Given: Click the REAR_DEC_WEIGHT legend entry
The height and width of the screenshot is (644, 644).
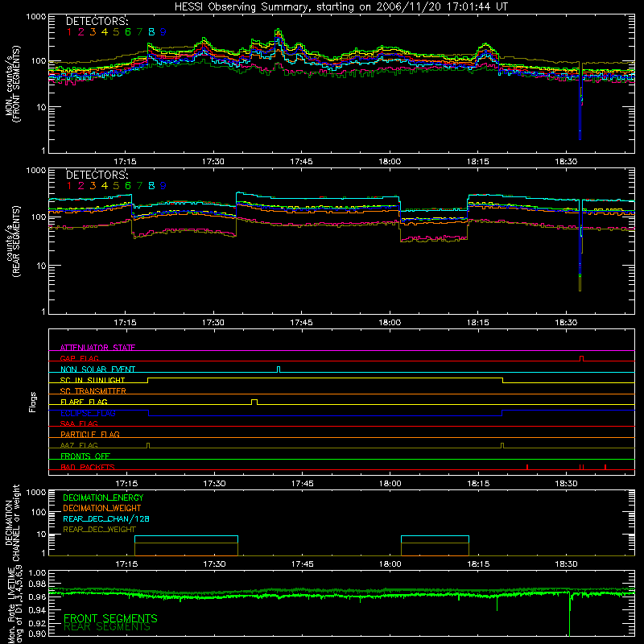Looking at the screenshot, I should [99, 530].
